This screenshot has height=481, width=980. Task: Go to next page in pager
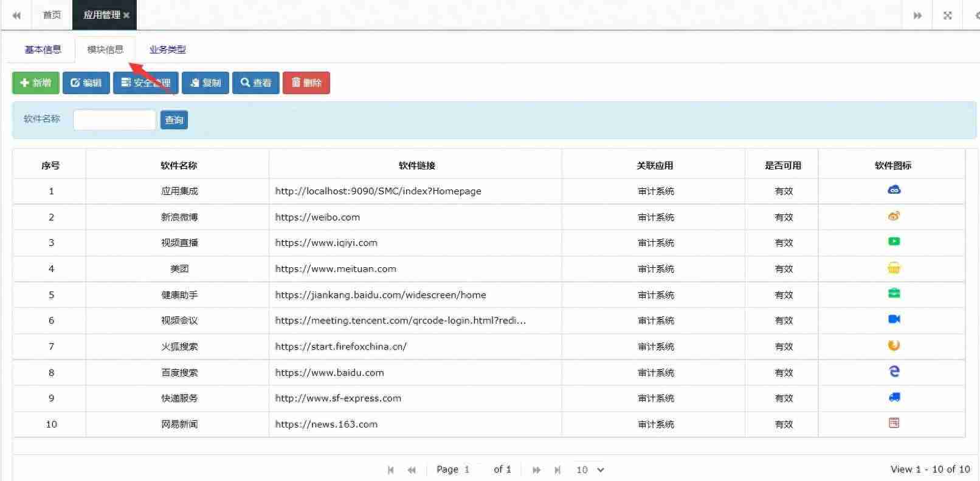536,469
